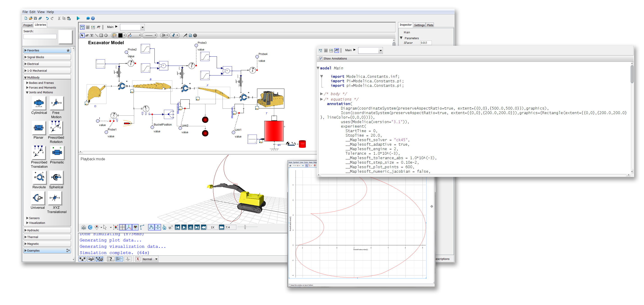644x305 pixels.
Task: Run the simulation with the blue play arrow
Action: tap(78, 18)
